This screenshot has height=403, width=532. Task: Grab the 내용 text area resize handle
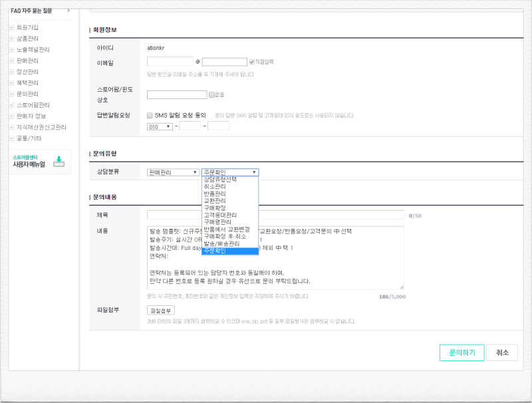[x=402, y=287]
